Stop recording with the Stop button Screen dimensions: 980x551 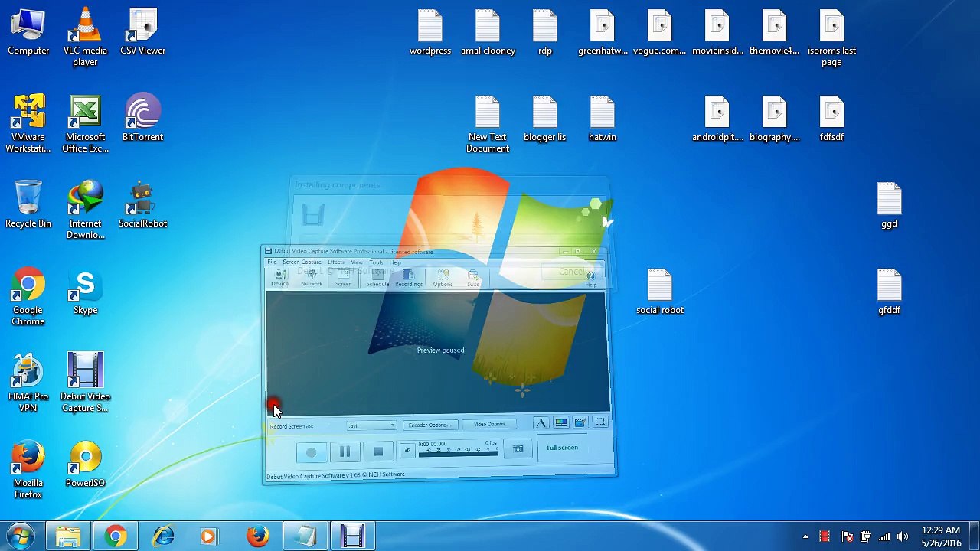pyautogui.click(x=378, y=452)
